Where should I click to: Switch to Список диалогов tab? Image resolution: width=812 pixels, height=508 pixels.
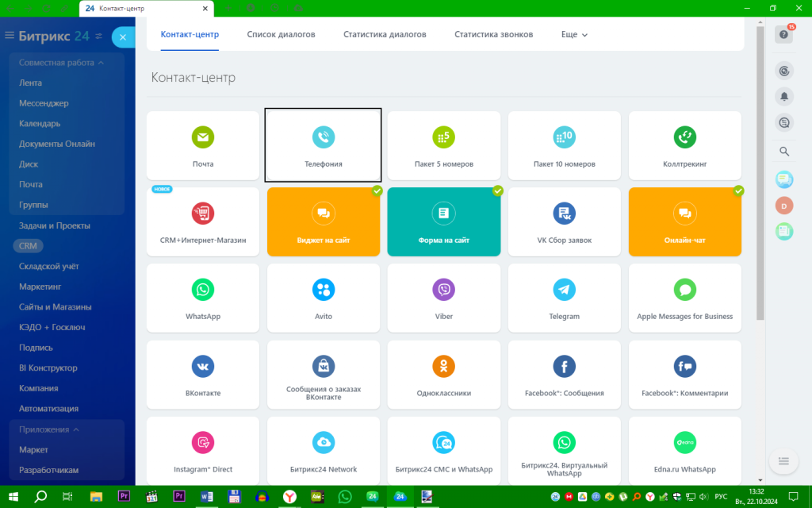pyautogui.click(x=281, y=35)
